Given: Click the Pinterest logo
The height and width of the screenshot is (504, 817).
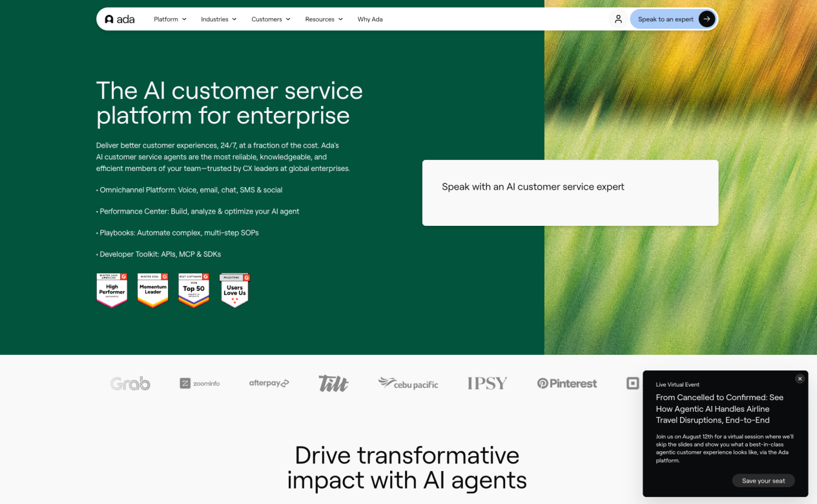Looking at the screenshot, I should [567, 383].
